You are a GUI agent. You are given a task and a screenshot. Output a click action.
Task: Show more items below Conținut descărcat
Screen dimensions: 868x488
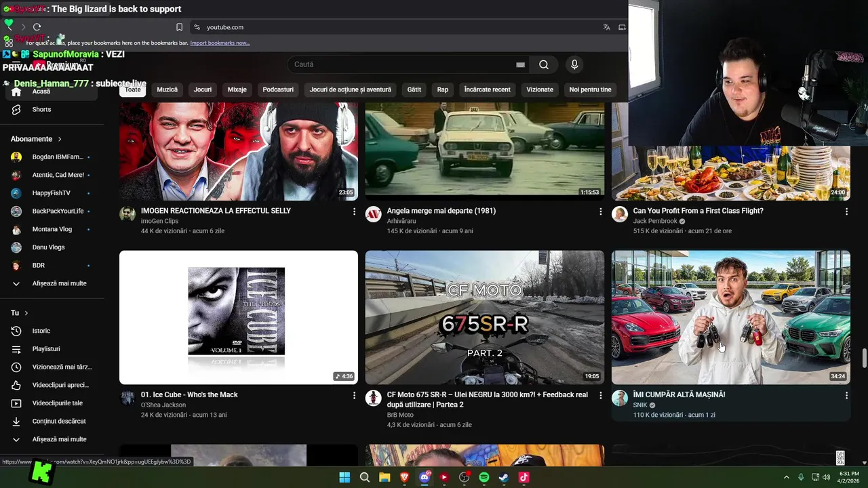tap(52, 439)
